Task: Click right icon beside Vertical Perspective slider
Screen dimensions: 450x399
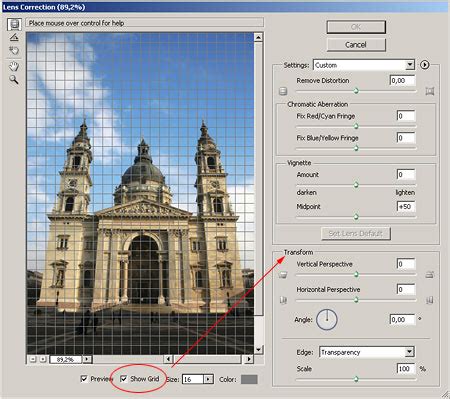Action: [430, 275]
